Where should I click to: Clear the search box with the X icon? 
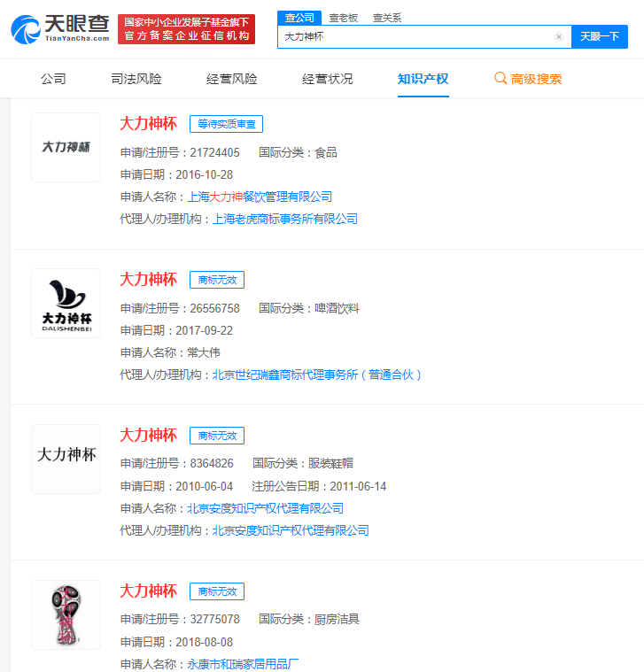tap(559, 37)
